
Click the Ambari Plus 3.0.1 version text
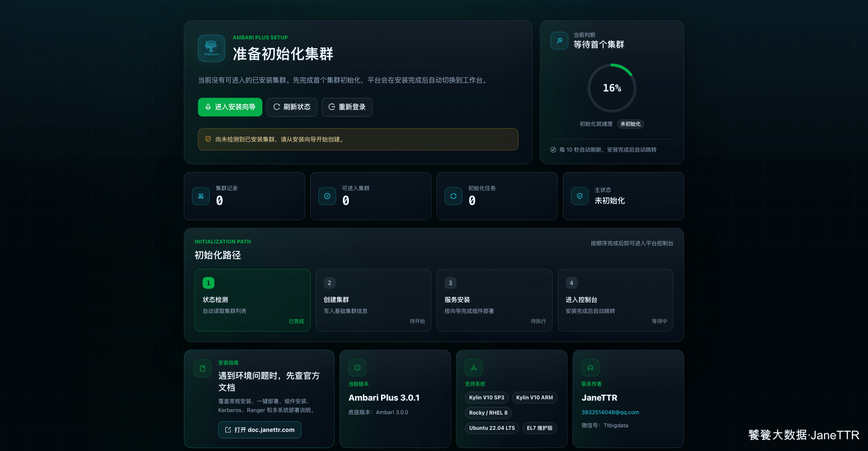tap(384, 398)
